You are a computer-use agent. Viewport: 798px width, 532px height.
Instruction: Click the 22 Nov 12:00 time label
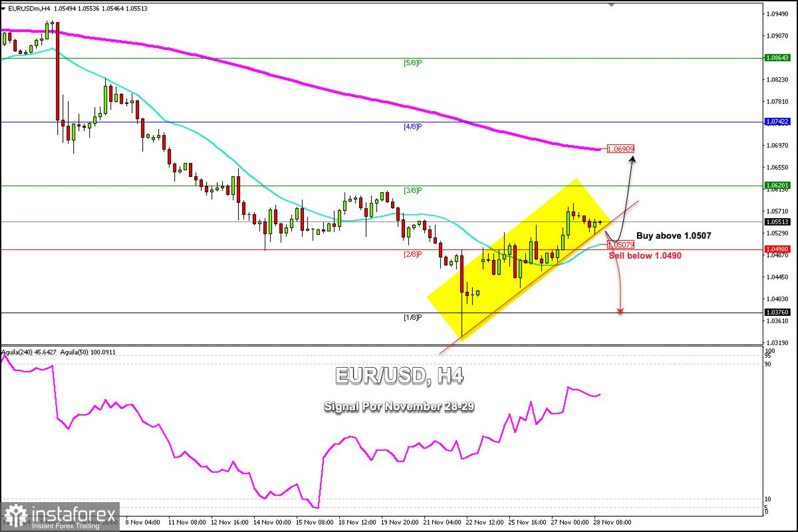[x=485, y=523]
